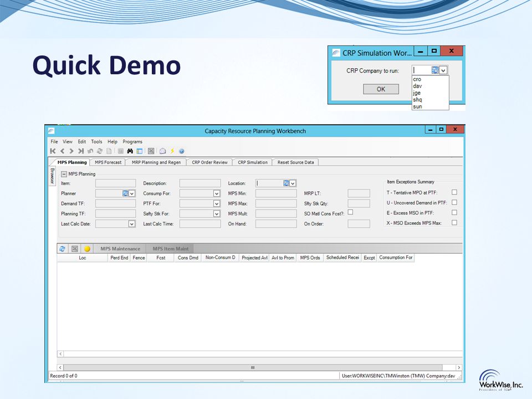532x399 pixels.
Task: Select 'sun' company from list
Action: coord(430,106)
